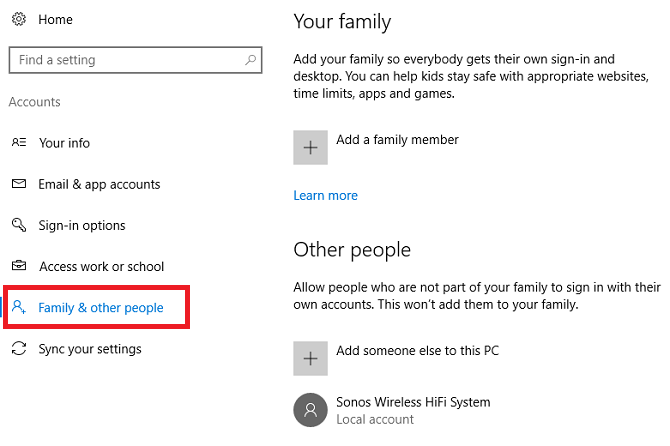Click the search magnifier icon
Image resolution: width=670 pixels, height=446 pixels.
(x=250, y=60)
